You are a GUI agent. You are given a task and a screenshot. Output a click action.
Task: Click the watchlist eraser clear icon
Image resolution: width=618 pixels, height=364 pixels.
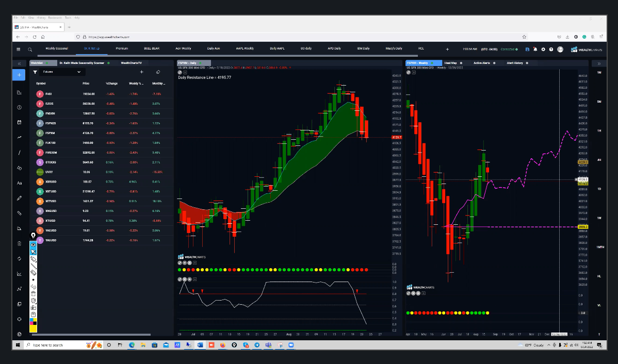(158, 72)
